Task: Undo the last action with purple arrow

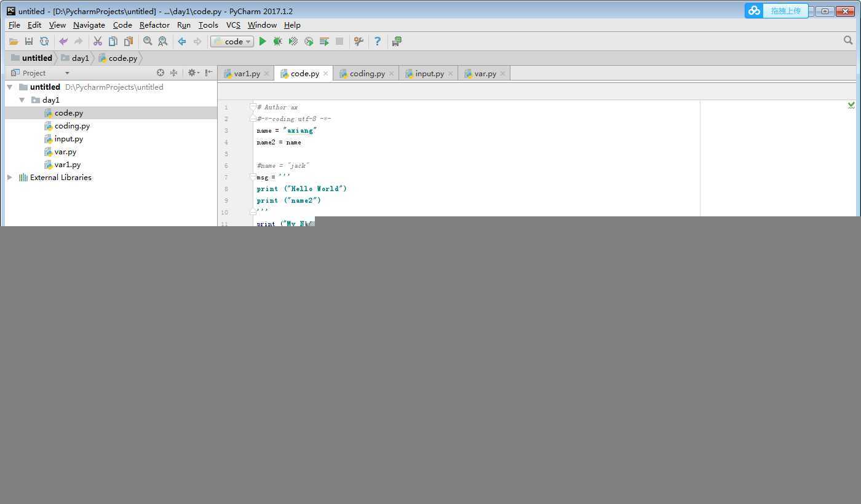Action: click(x=63, y=41)
